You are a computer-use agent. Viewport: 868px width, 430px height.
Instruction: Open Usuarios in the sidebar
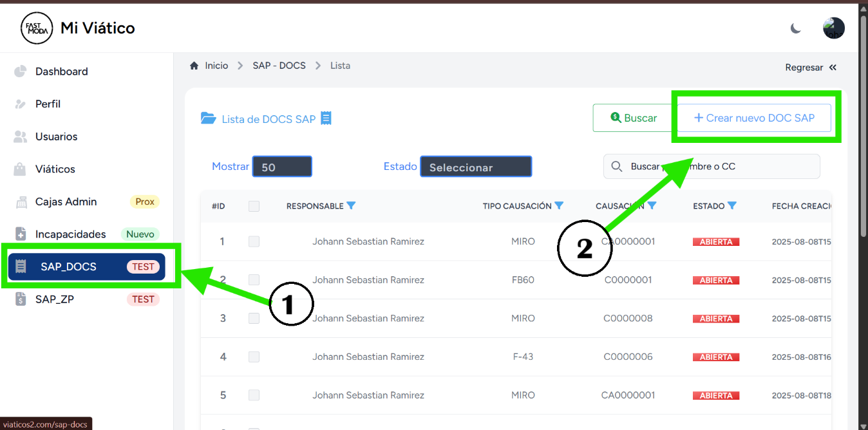click(x=57, y=136)
